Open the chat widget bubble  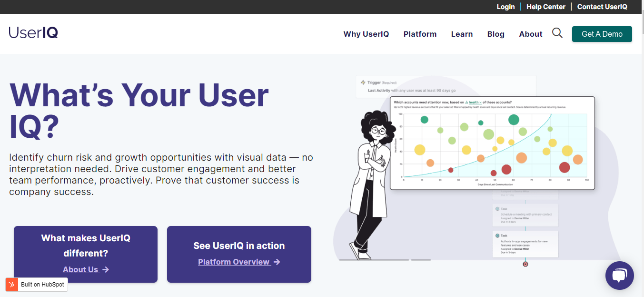pos(620,276)
